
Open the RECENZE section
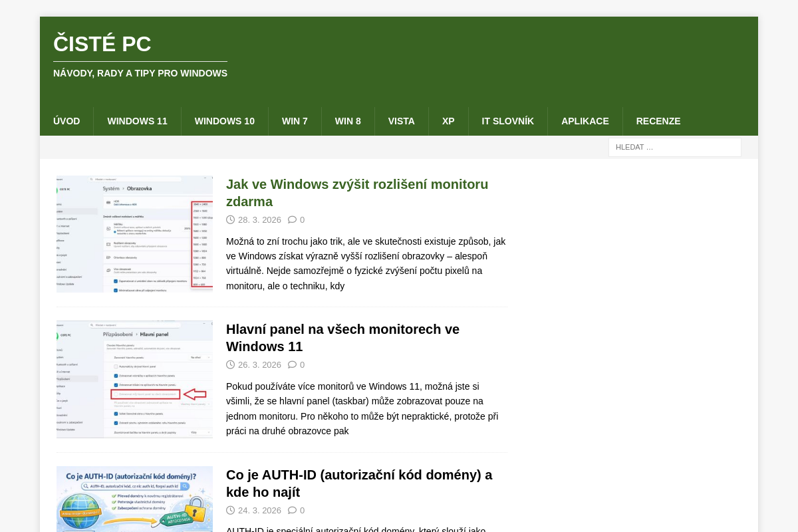[658, 121]
